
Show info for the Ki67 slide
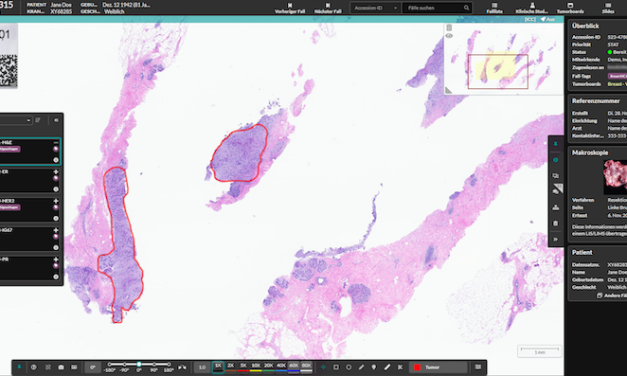[56, 248]
